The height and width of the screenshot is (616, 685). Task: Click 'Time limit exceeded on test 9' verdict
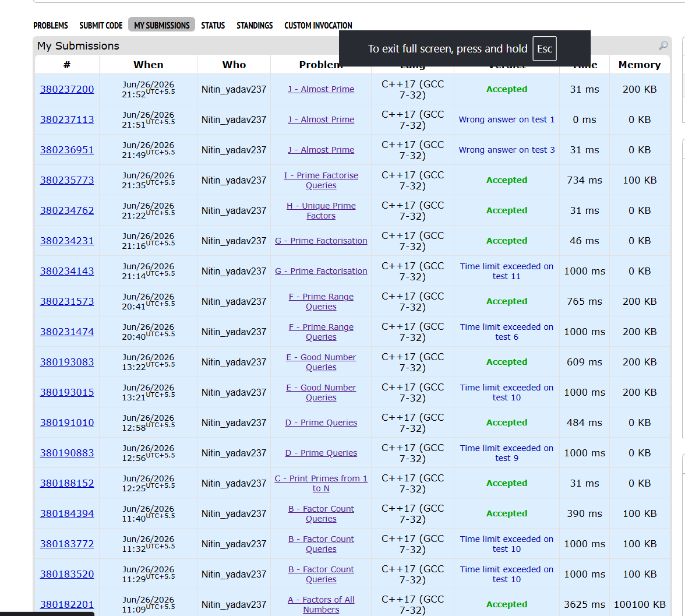click(507, 453)
